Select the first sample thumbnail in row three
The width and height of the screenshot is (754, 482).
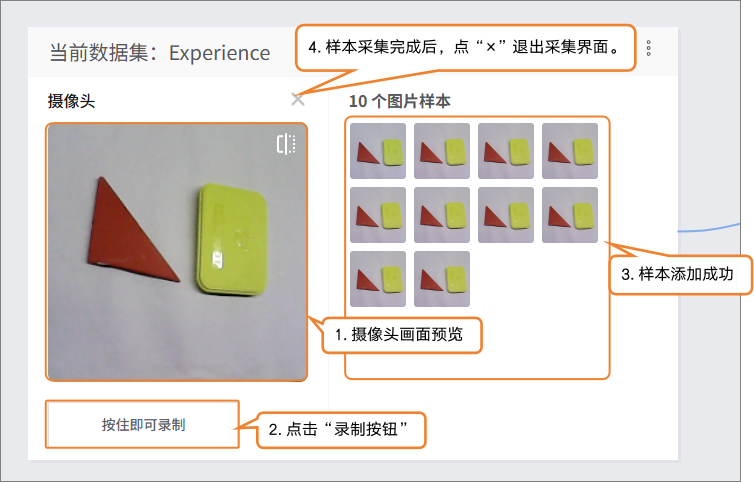[378, 279]
